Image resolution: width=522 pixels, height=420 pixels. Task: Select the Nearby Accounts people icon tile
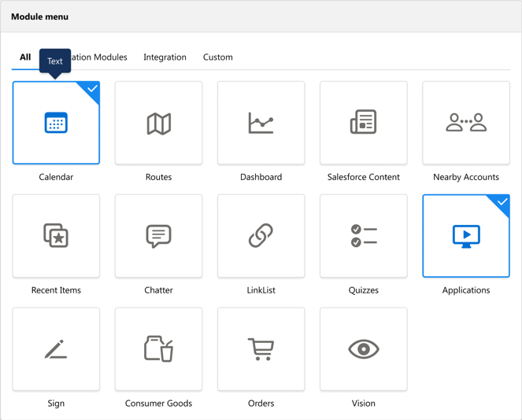pyautogui.click(x=466, y=123)
